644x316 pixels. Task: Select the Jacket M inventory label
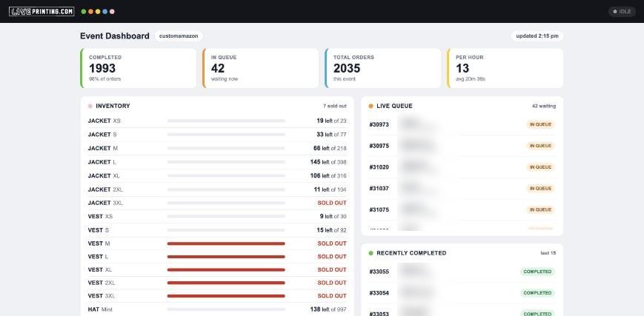tap(103, 148)
